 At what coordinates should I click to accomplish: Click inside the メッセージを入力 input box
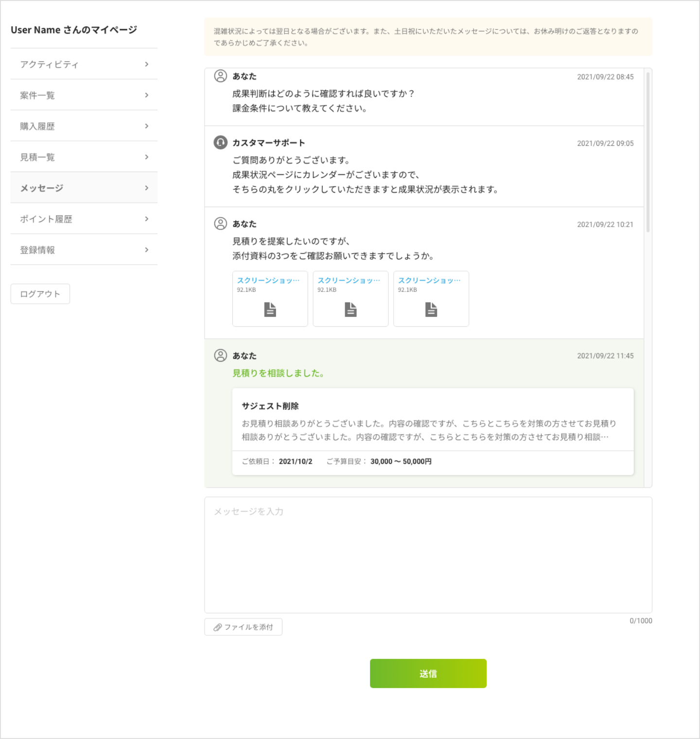click(428, 554)
